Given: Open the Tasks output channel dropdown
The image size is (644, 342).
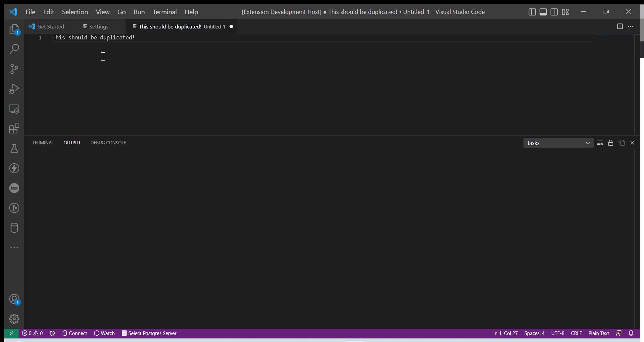Looking at the screenshot, I should click(x=558, y=143).
